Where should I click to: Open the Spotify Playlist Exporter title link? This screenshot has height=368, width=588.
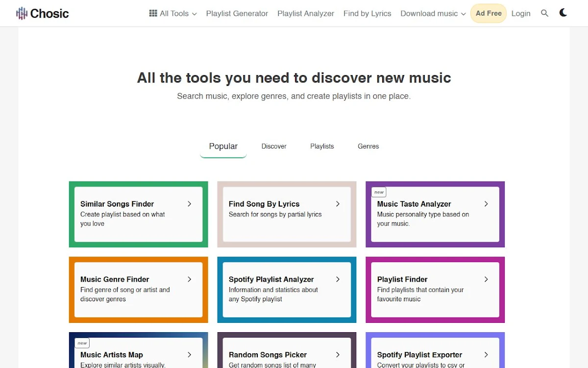[420, 355]
